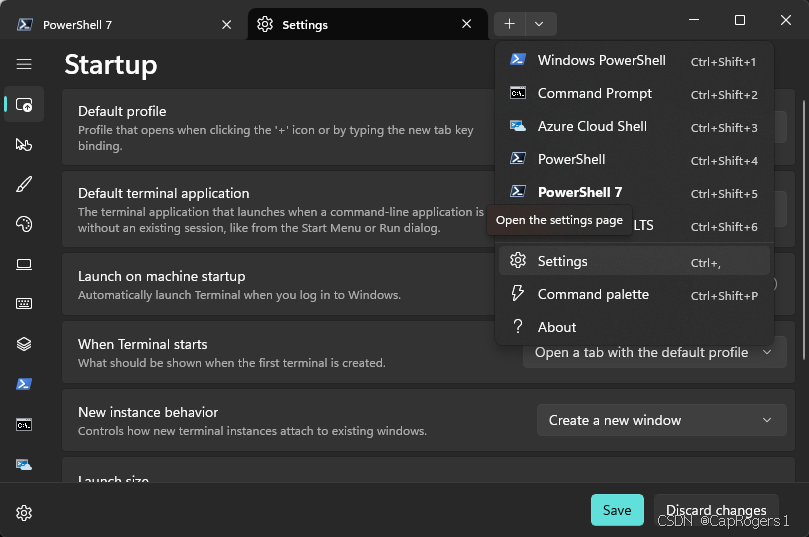Open the hamburger navigation menu
Image resolution: width=809 pixels, height=537 pixels.
tap(24, 64)
